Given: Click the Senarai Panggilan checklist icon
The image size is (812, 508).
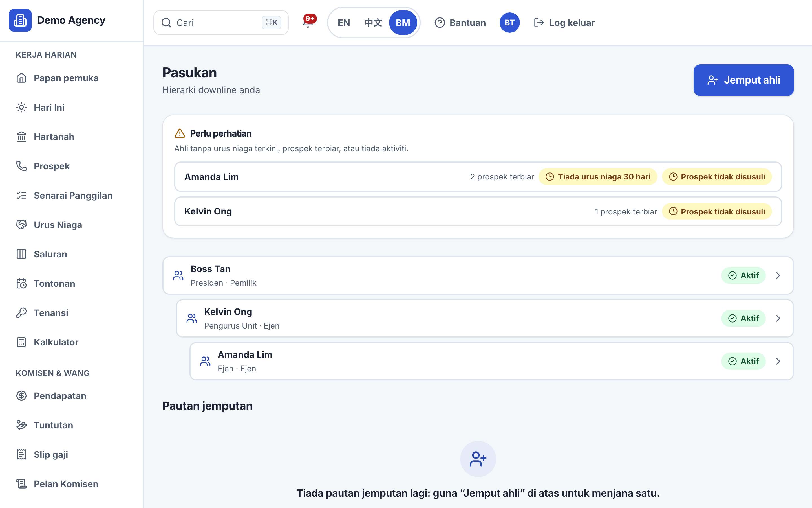Looking at the screenshot, I should point(21,195).
